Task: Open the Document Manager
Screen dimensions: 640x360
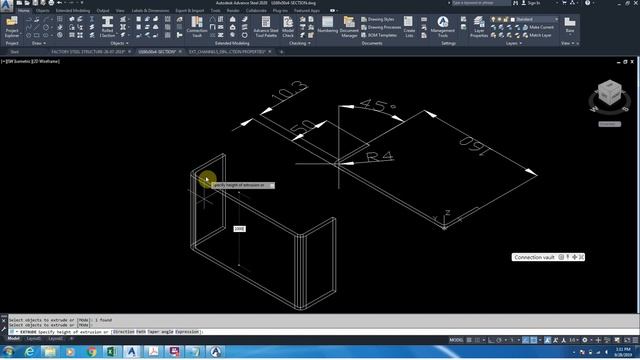Action: 349,27
